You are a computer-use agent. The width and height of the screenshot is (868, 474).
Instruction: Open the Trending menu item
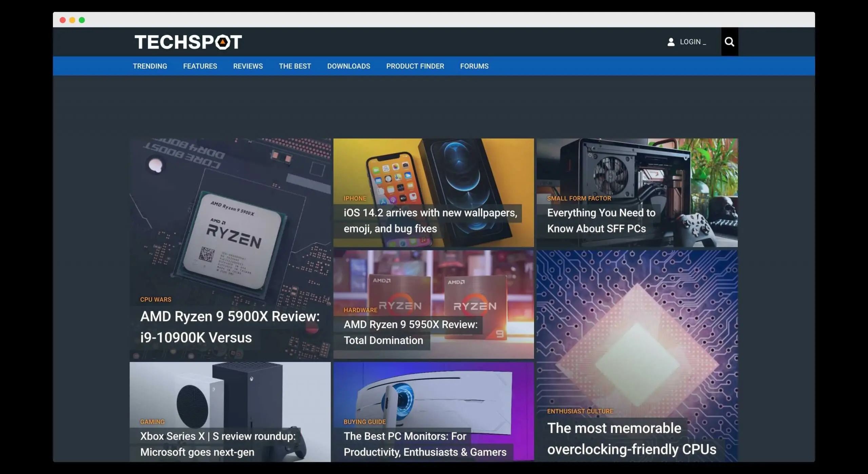click(x=150, y=66)
